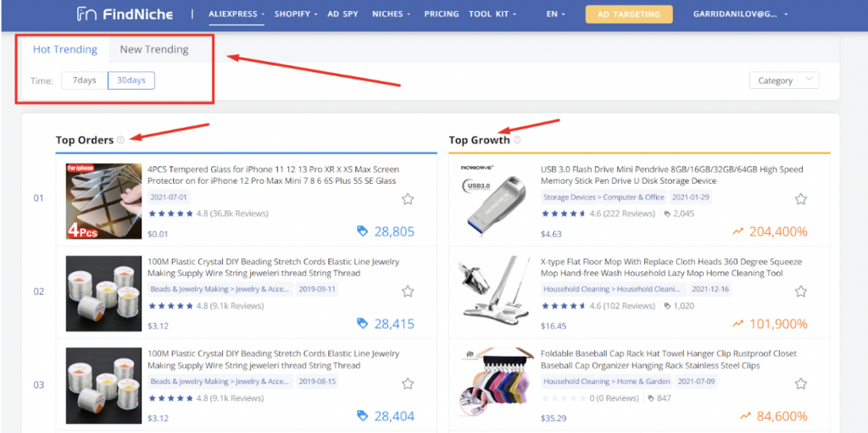Click the growth trend icon beside 84,600%
Image resolution: width=868 pixels, height=433 pixels.
pos(744,415)
